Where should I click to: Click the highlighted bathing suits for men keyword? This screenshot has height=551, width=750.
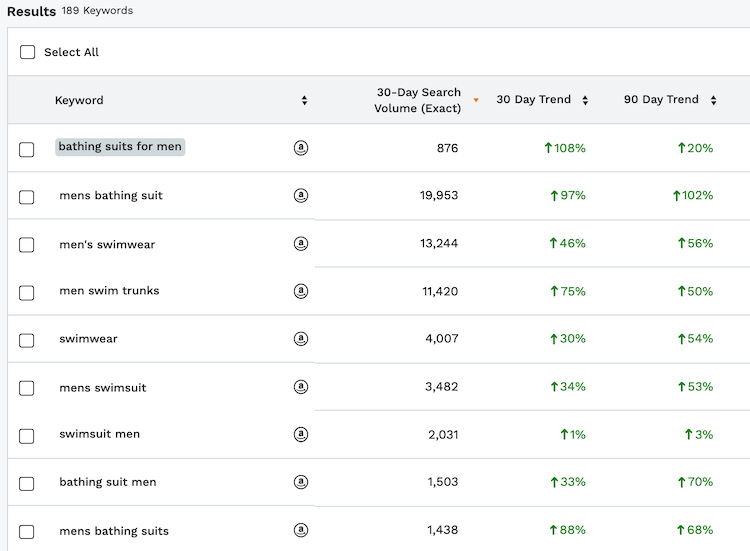120,147
